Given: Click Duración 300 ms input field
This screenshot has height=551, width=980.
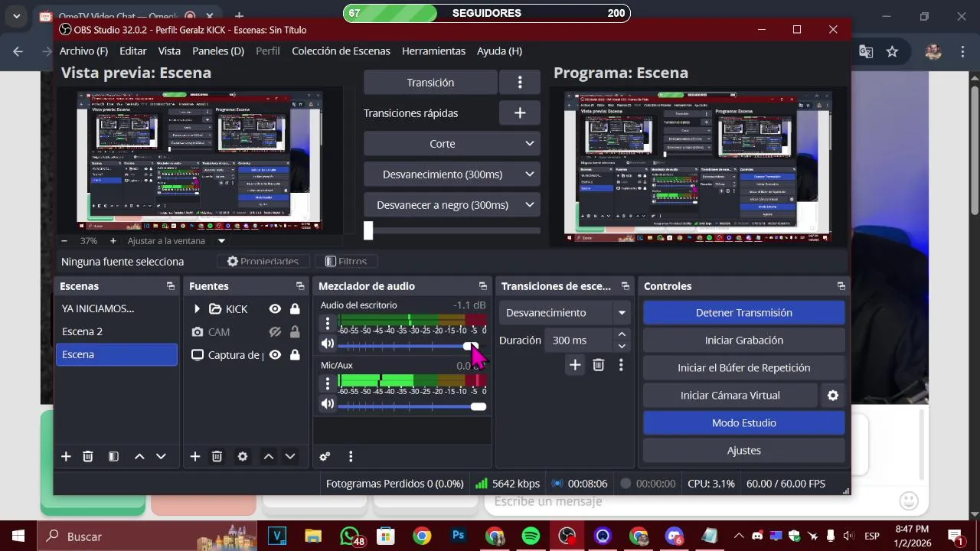Looking at the screenshot, I should tap(580, 340).
